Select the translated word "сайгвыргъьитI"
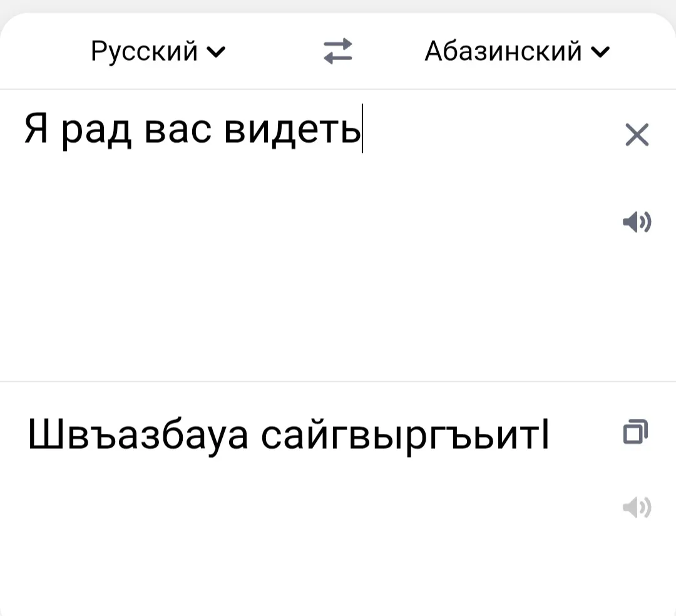676x616 pixels. pyautogui.click(x=404, y=434)
